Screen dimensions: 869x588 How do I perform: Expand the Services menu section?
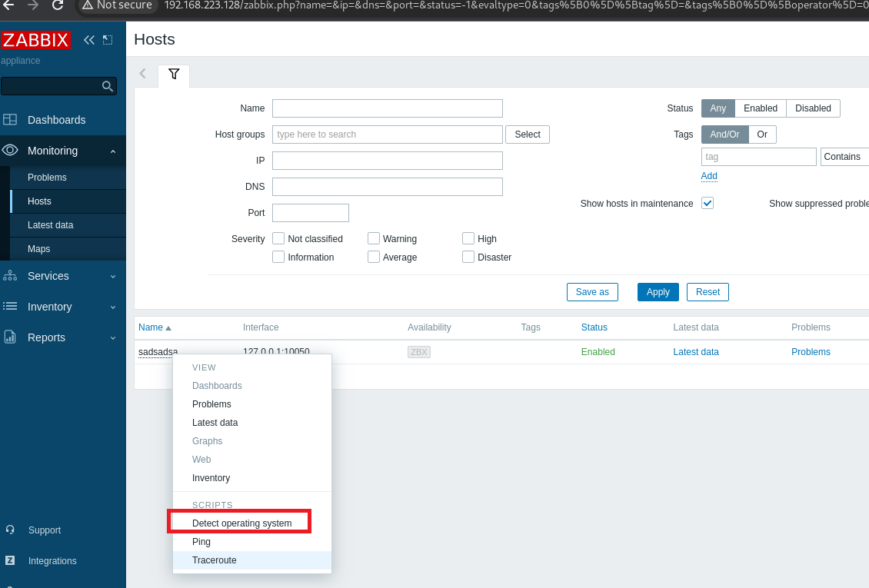62,276
